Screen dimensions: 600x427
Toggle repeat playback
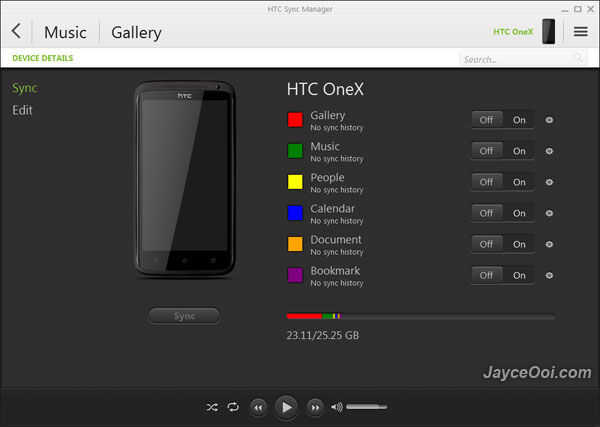click(x=233, y=407)
